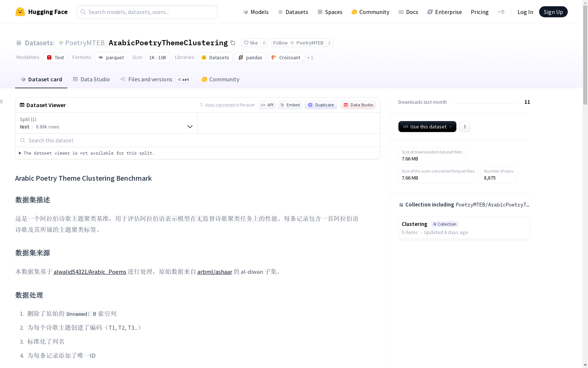Select the 1K - 10K size tag

158,57
